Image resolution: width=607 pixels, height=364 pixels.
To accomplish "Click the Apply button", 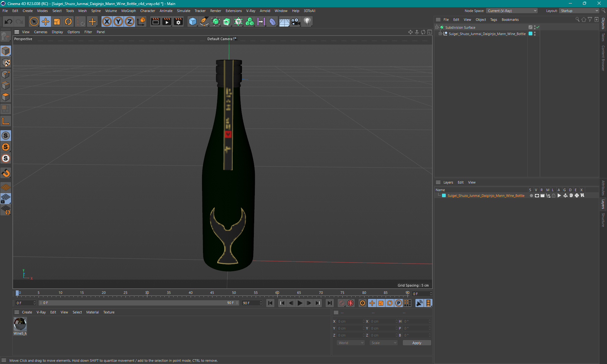I will (417, 343).
